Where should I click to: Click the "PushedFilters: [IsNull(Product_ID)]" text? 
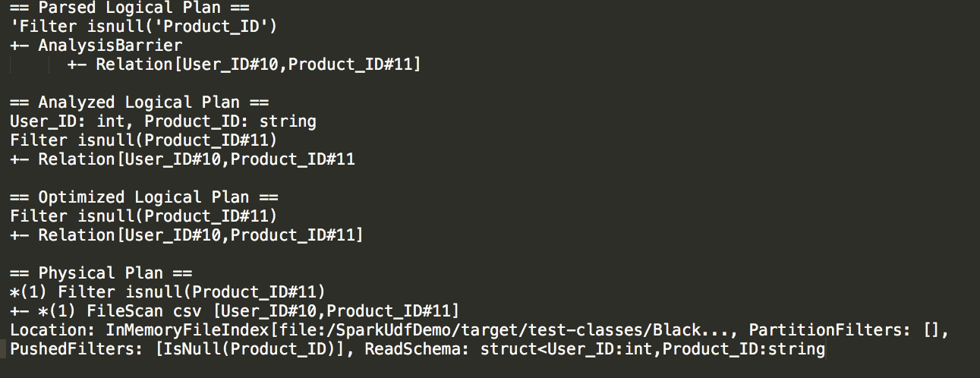(x=181, y=349)
